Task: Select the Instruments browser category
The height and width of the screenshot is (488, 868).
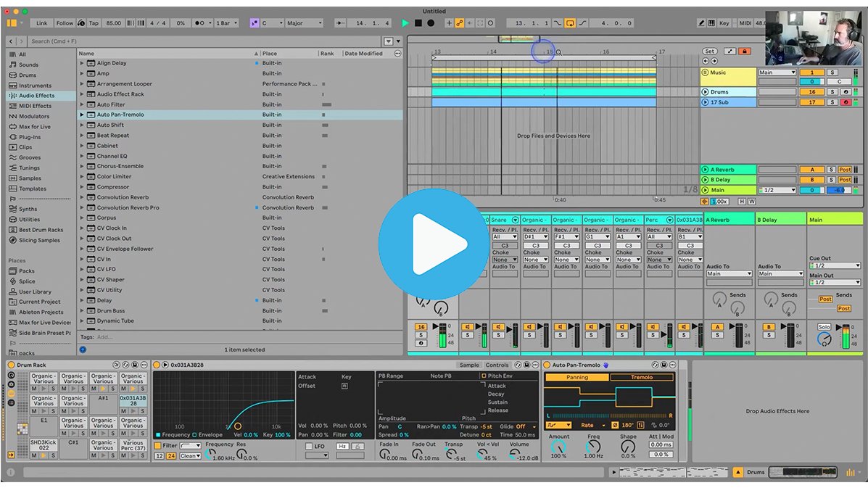Action: click(x=35, y=86)
